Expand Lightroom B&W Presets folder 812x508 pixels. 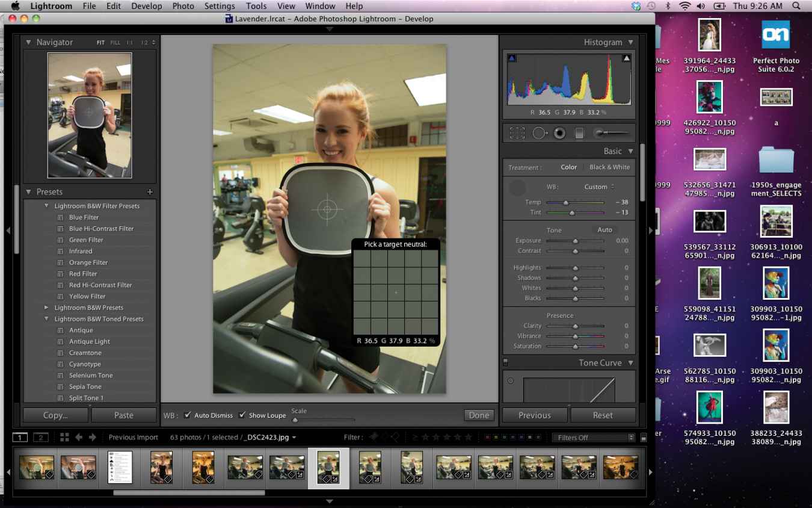[46, 308]
